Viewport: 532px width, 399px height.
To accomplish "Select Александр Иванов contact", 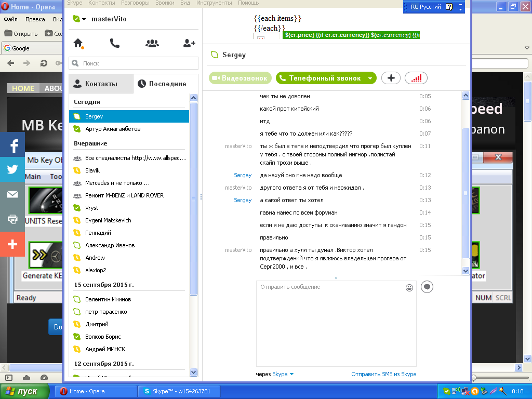I will coord(129,245).
